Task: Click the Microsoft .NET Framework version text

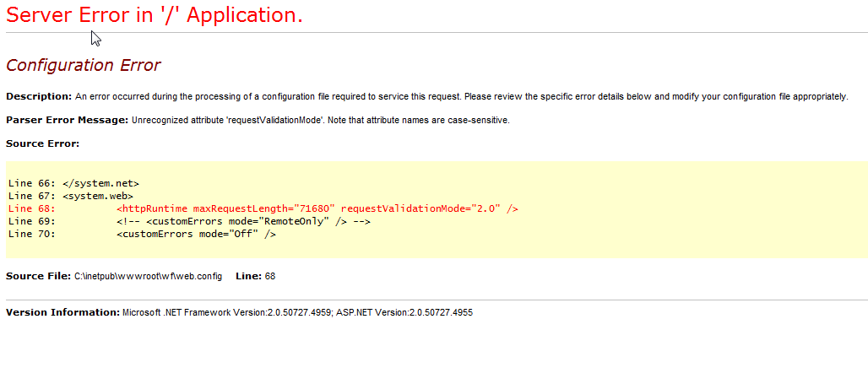Action: click(227, 313)
